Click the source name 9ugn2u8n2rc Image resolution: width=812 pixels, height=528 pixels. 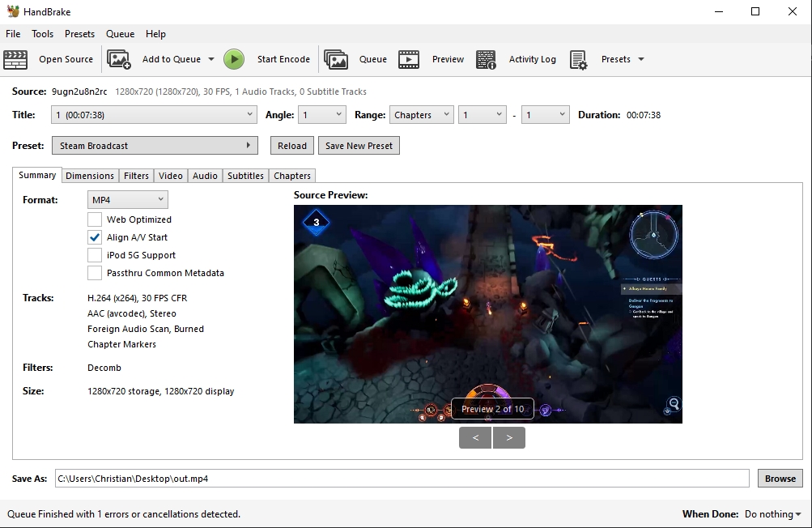(79, 92)
